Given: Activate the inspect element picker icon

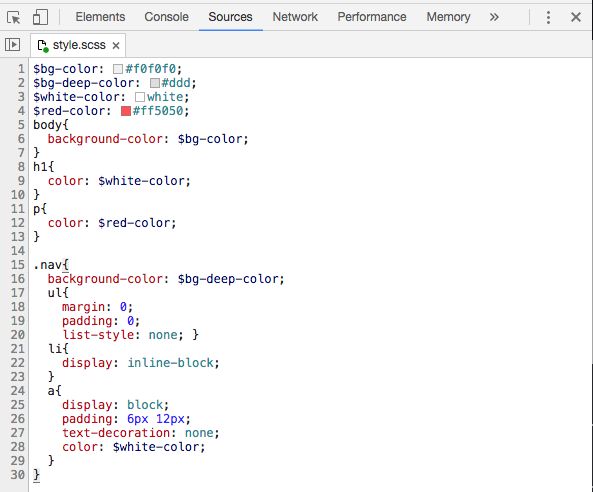Looking at the screenshot, I should click(x=14, y=17).
